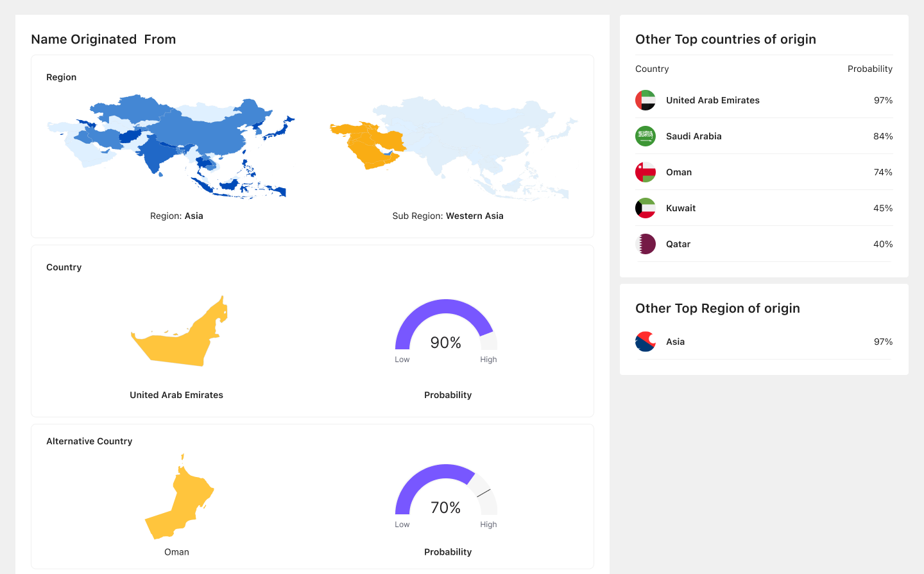This screenshot has height=574, width=924.
Task: Select the United Arab Emirates name in list
Action: [712, 100]
